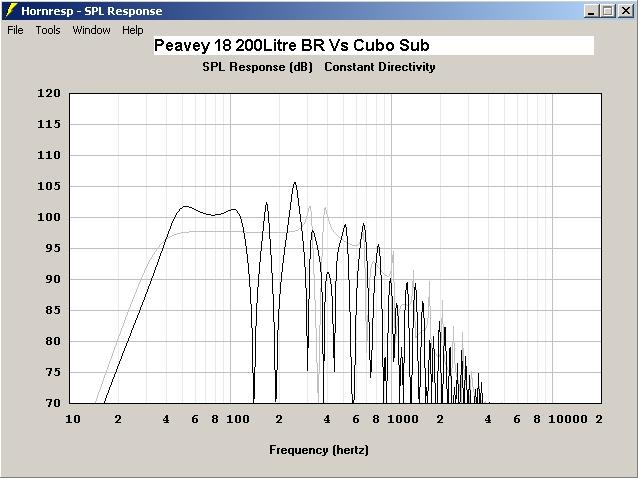Open the Help menu
The height and width of the screenshot is (478, 638).
[133, 30]
